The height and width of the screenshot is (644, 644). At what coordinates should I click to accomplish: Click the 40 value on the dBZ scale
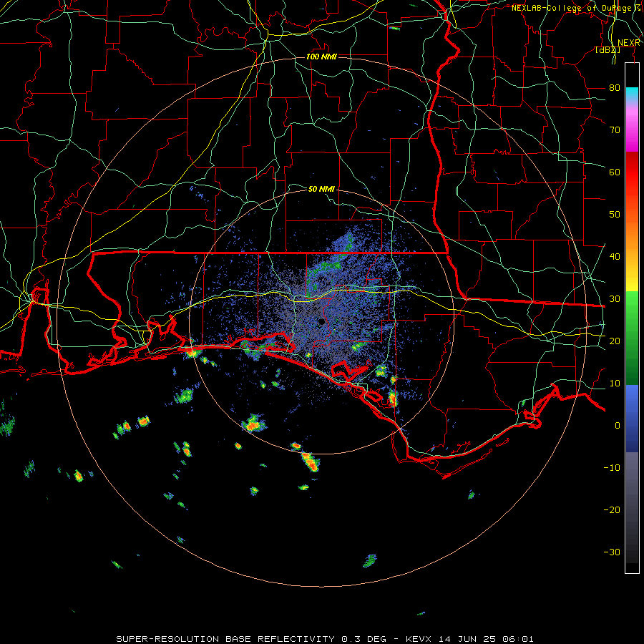point(615,257)
